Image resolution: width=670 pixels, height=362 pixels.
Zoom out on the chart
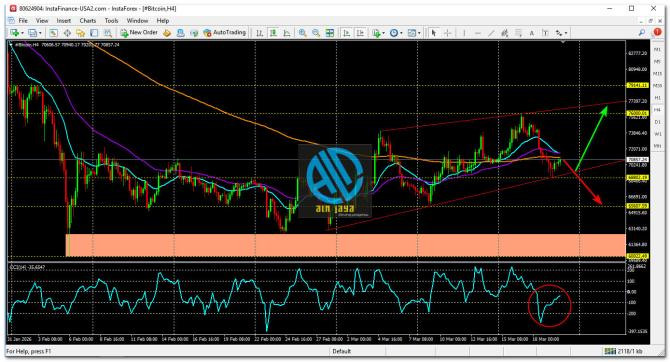[x=316, y=33]
